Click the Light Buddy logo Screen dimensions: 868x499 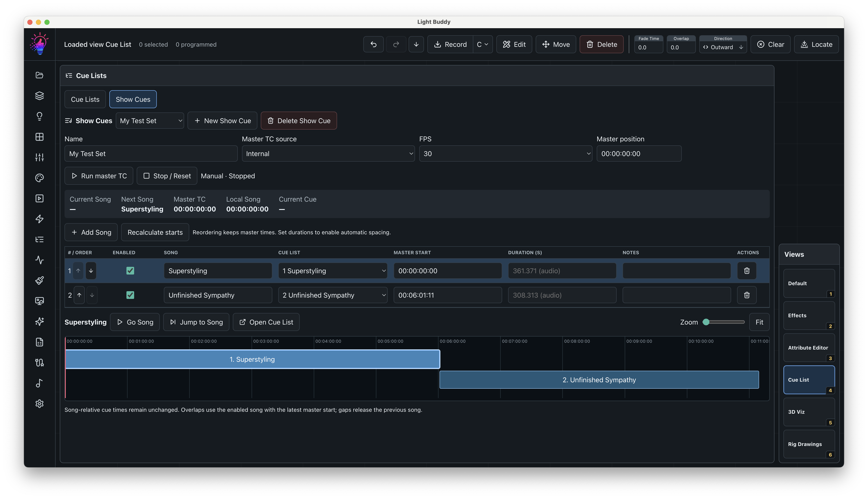(x=39, y=44)
